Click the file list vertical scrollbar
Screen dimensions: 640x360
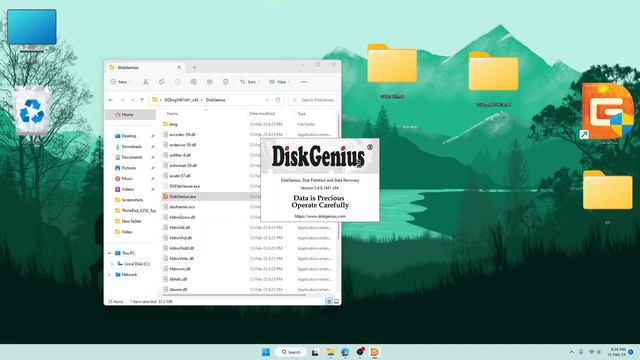(x=338, y=176)
